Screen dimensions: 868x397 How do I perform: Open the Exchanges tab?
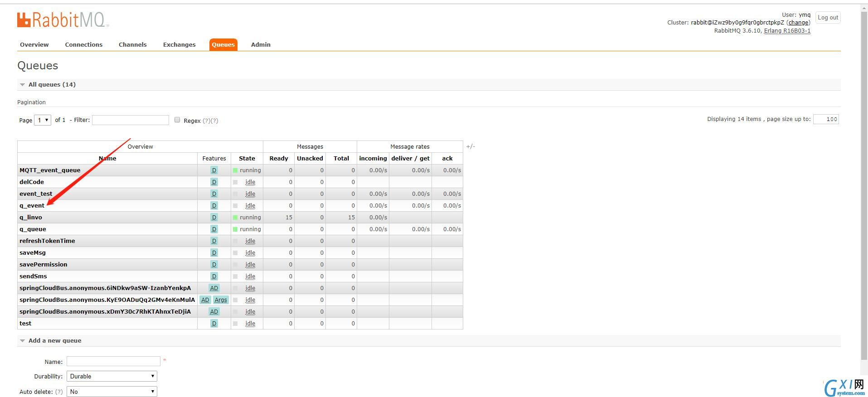coord(179,44)
